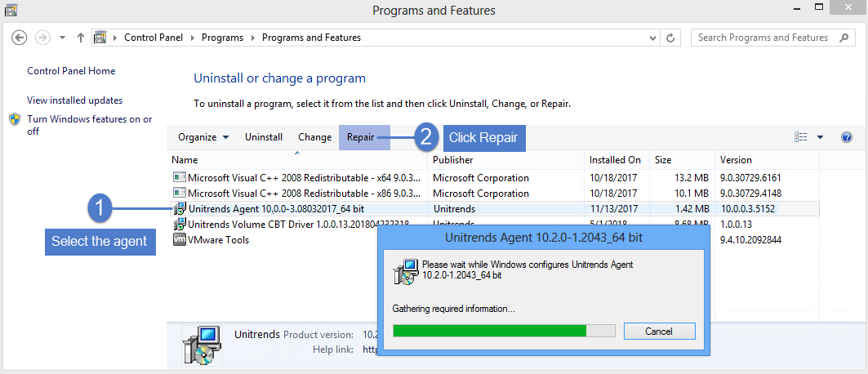
Task: Go up one level with Up arrow
Action: [x=81, y=38]
